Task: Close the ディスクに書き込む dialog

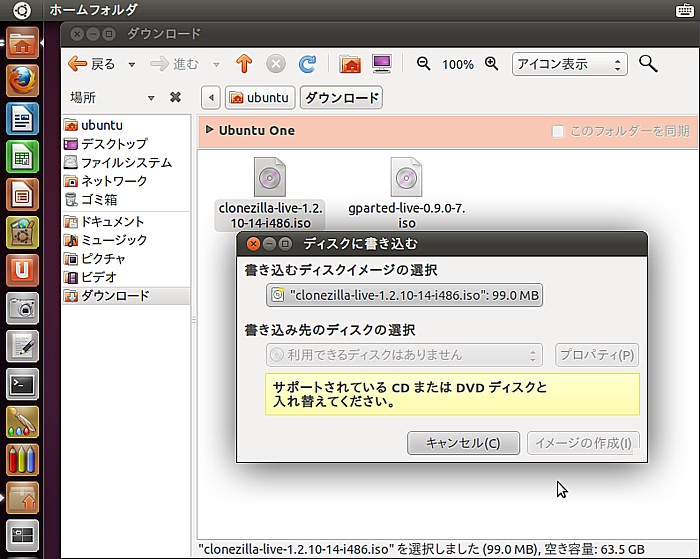Action: 253,244
